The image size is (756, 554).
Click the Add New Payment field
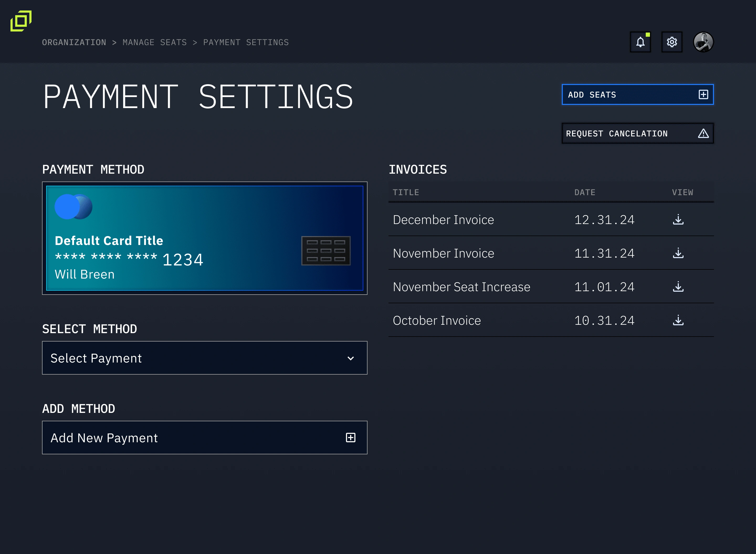[x=204, y=437]
